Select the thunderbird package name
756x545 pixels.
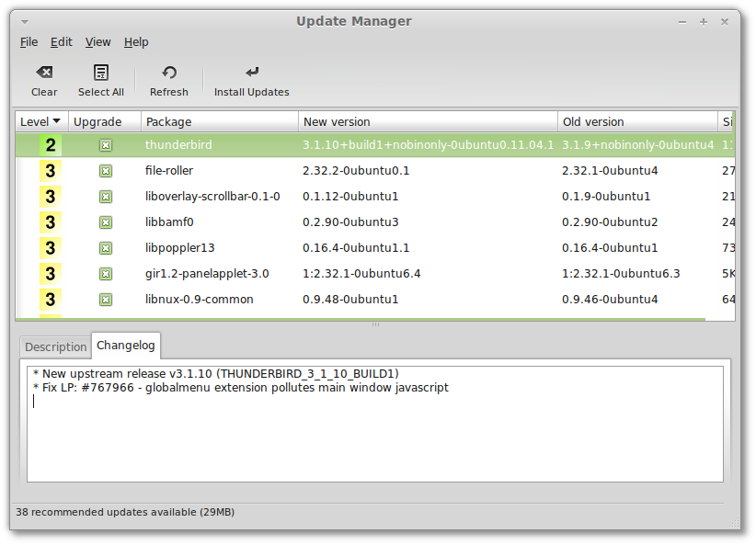[x=178, y=145]
